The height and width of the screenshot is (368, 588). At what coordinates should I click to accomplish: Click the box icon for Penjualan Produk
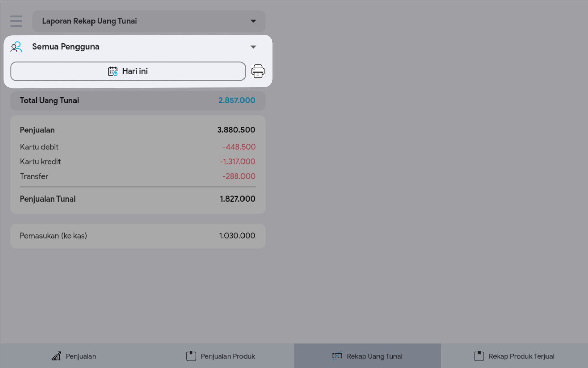click(x=191, y=356)
